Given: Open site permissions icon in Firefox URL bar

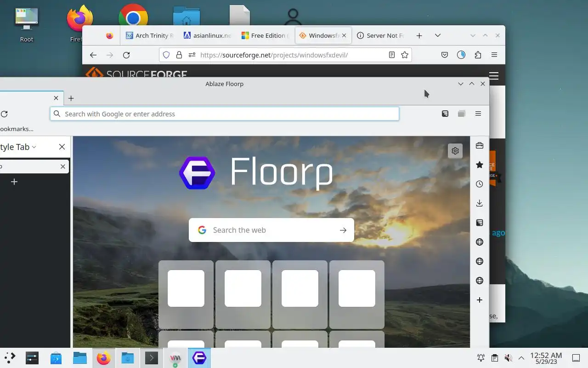Looking at the screenshot, I should [x=192, y=55].
